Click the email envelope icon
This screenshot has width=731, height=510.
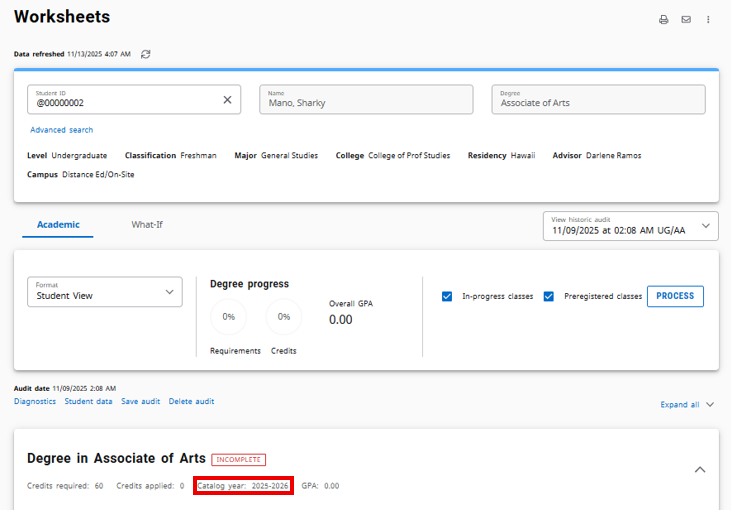[x=686, y=19]
